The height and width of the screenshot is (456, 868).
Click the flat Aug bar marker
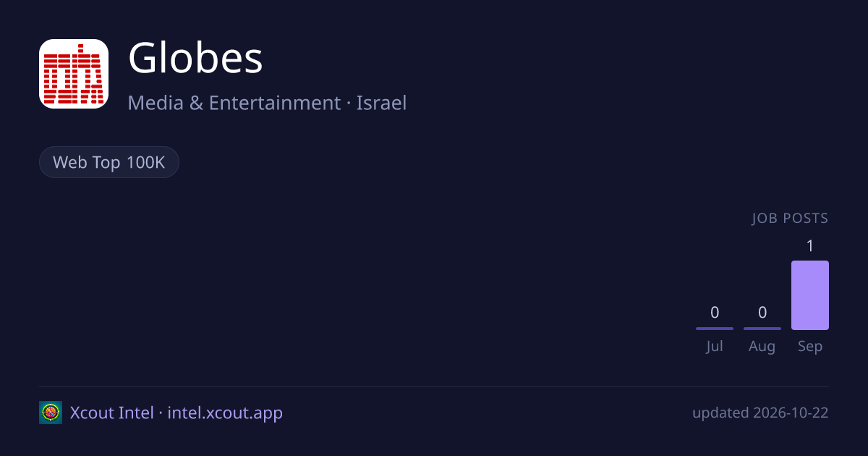762,329
